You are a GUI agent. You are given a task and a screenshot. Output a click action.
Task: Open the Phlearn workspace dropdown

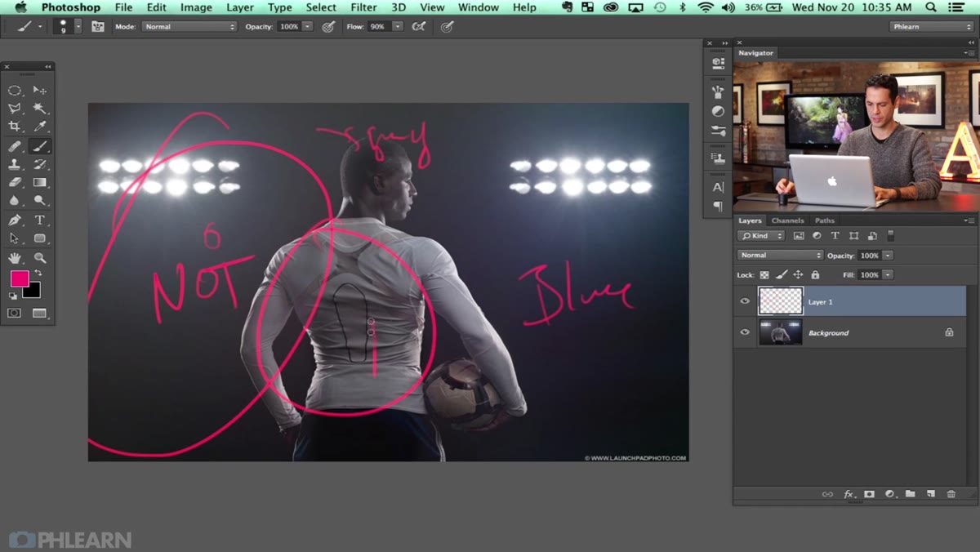pos(931,26)
